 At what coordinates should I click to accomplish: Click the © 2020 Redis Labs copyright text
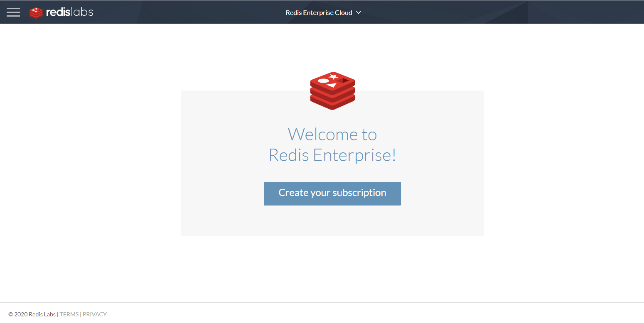(32, 314)
